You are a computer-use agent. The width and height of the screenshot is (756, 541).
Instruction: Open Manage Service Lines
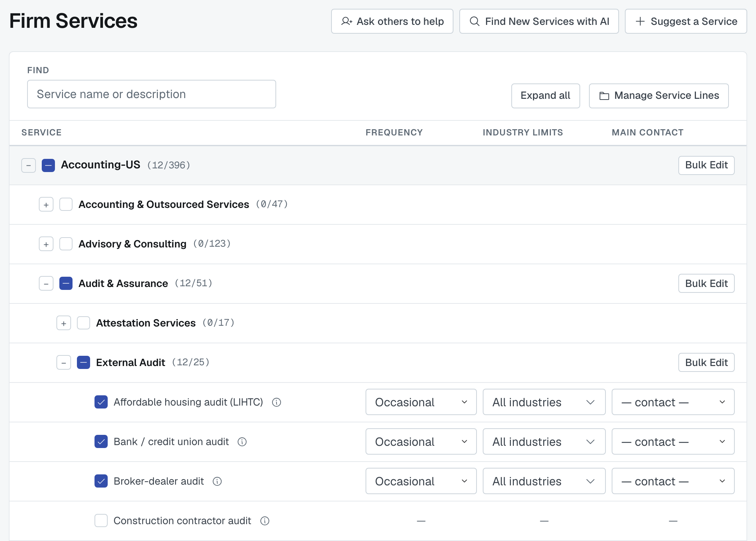[x=659, y=96]
